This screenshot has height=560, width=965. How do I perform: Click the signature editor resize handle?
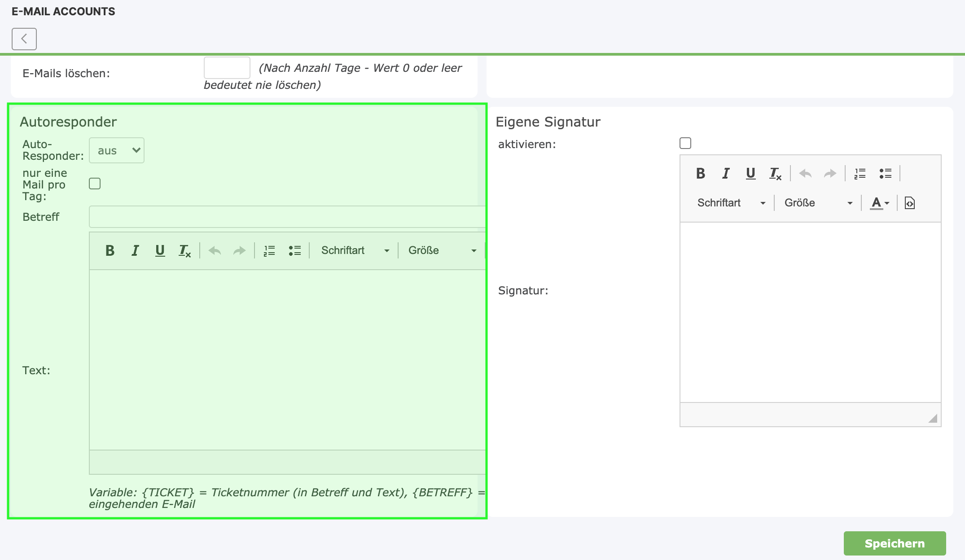click(x=933, y=418)
